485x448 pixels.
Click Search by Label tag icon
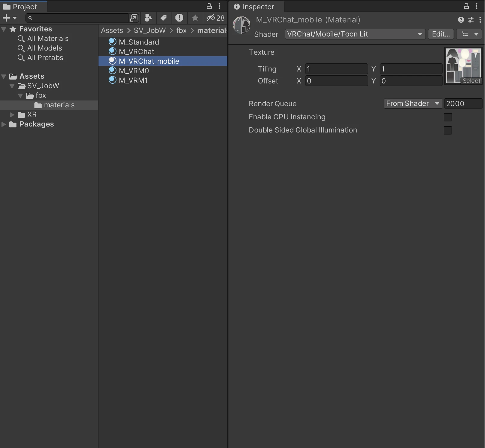tap(163, 18)
